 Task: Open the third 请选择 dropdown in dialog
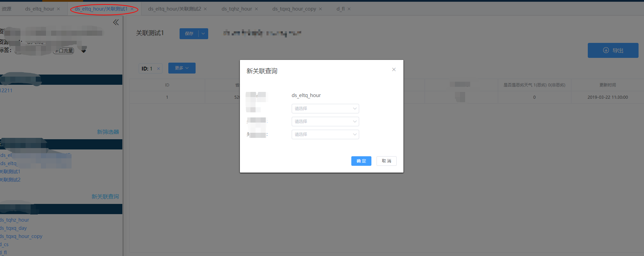pyautogui.click(x=325, y=134)
